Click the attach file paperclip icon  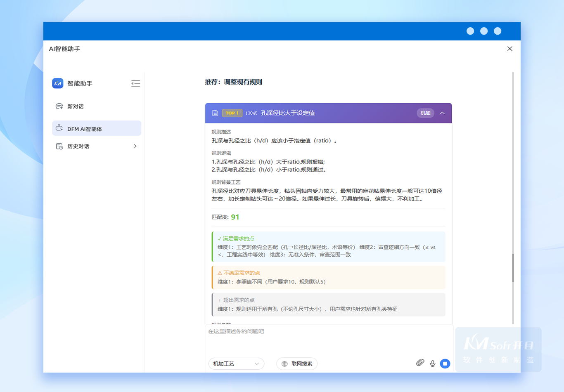coord(420,363)
